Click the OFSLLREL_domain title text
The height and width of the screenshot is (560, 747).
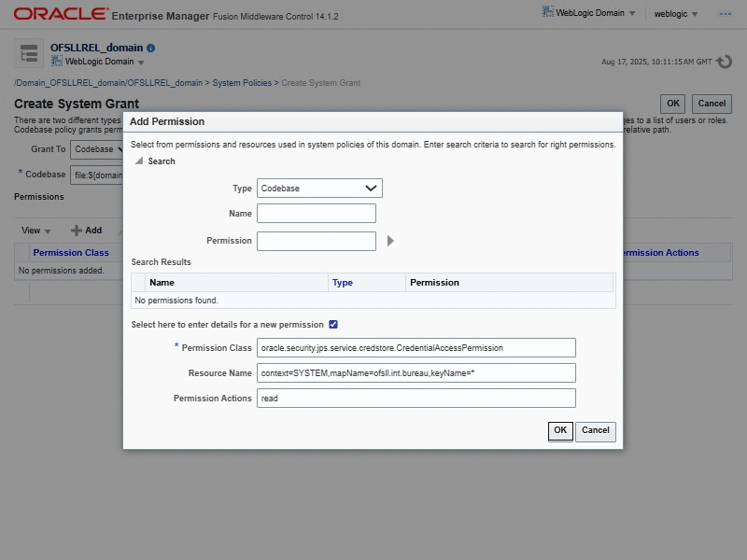click(x=97, y=48)
